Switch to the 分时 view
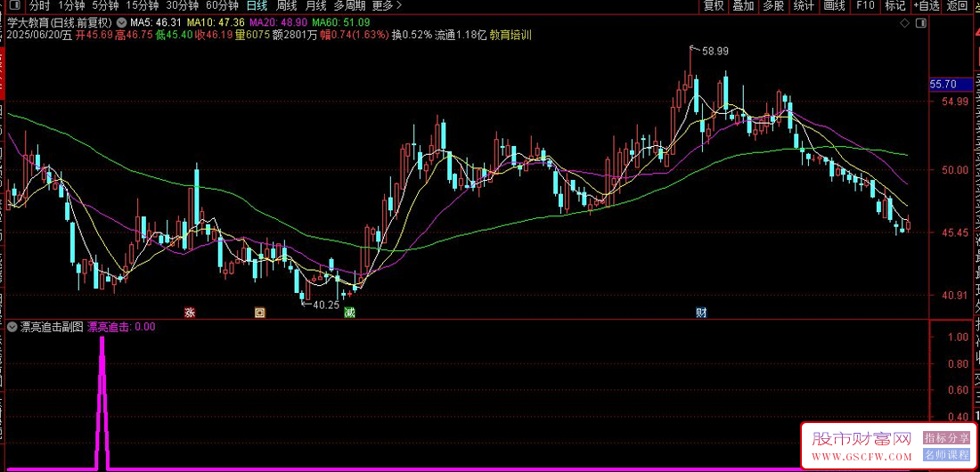 [x=38, y=6]
